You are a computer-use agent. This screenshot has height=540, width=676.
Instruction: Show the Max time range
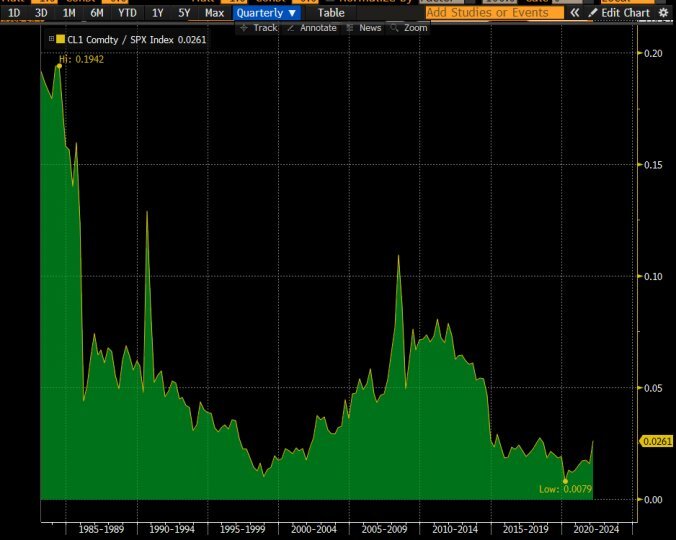point(215,13)
